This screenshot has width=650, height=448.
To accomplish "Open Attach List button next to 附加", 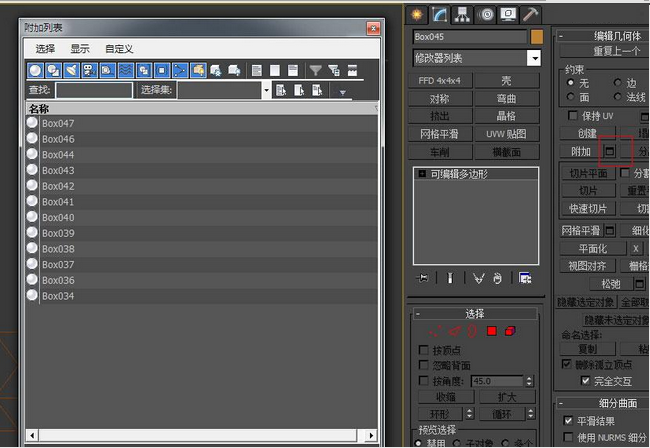I will pos(609,152).
